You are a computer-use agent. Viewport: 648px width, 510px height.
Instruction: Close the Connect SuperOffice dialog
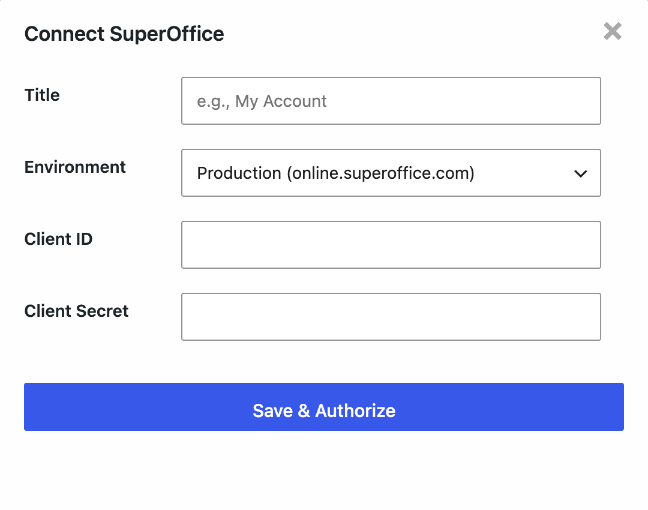point(612,31)
